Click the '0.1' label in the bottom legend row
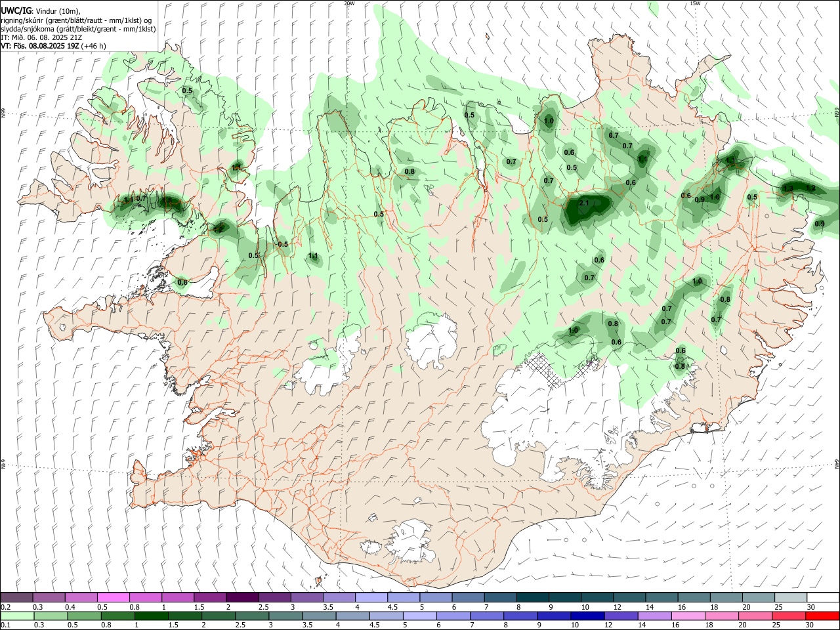 6,625
